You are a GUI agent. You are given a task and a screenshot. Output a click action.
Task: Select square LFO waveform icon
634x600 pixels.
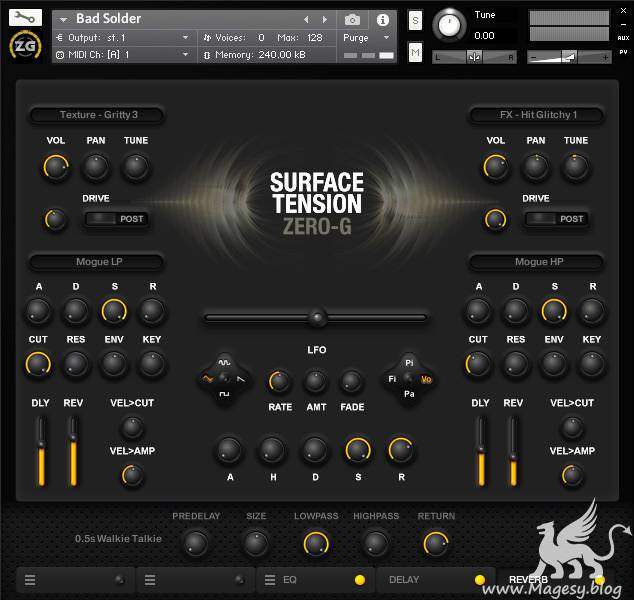pos(224,394)
